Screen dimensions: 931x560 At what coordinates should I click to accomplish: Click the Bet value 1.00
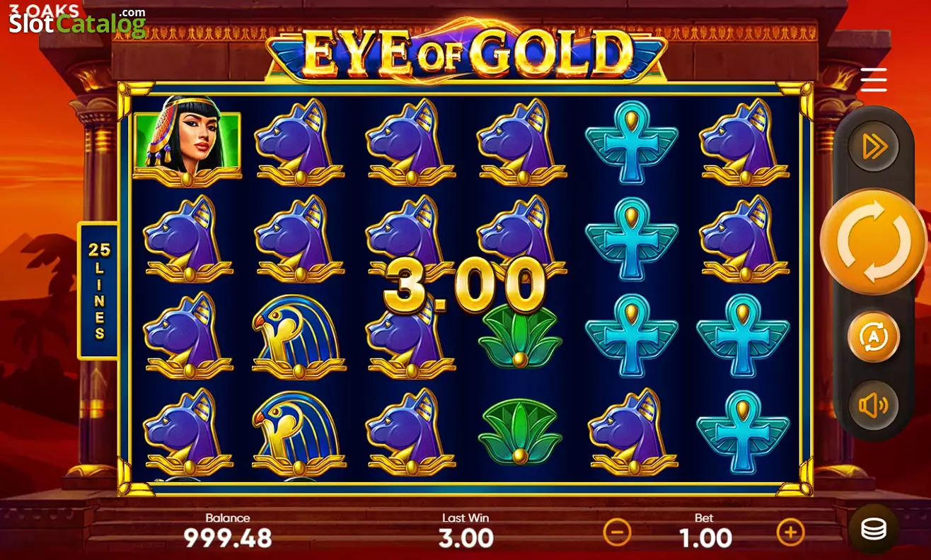click(705, 539)
